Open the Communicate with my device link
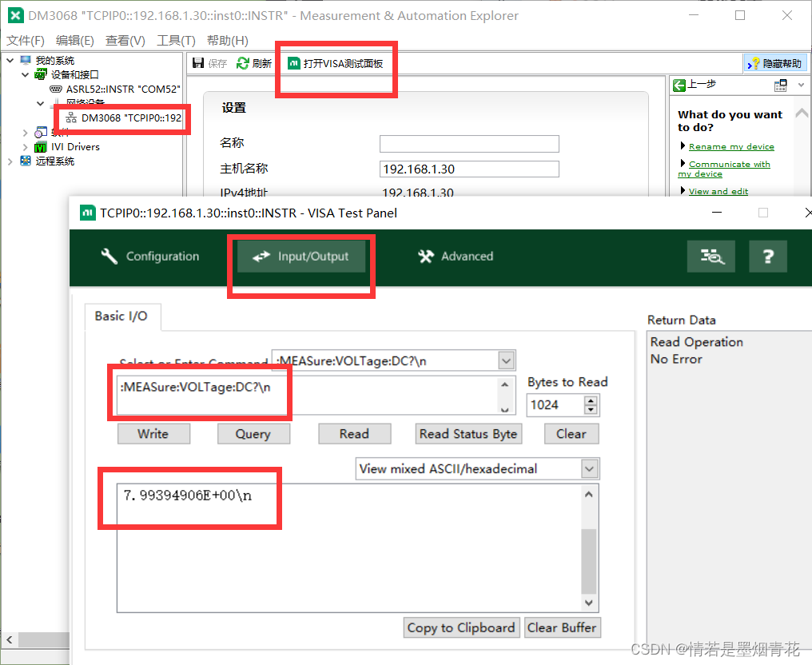 (724, 169)
